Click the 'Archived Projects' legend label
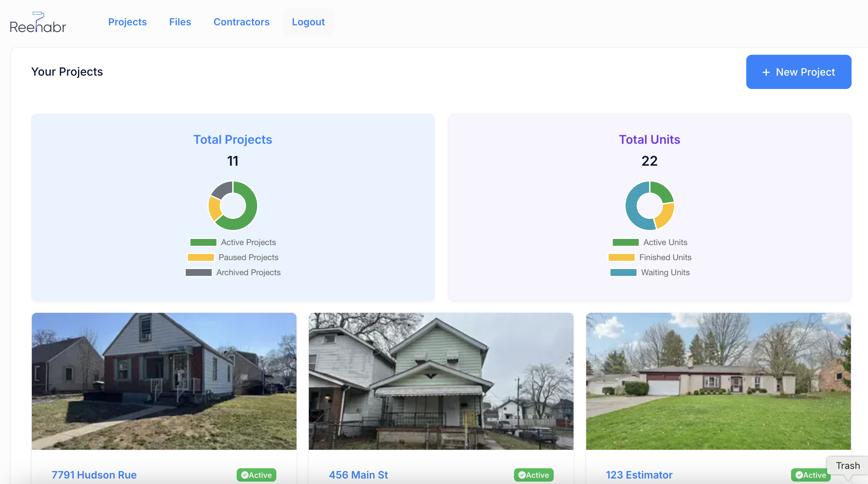This screenshot has height=484, width=868. coord(248,272)
